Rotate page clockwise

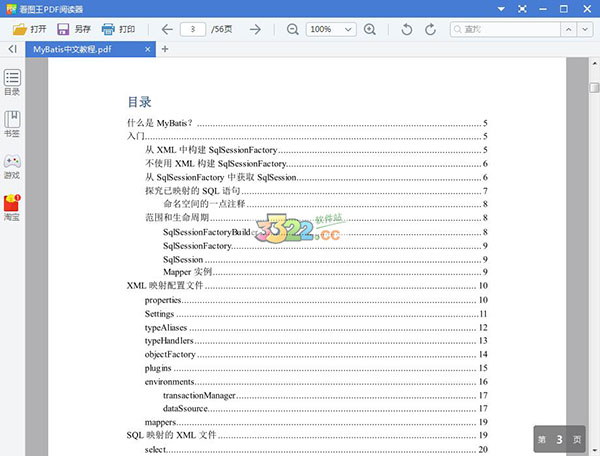[x=430, y=29]
